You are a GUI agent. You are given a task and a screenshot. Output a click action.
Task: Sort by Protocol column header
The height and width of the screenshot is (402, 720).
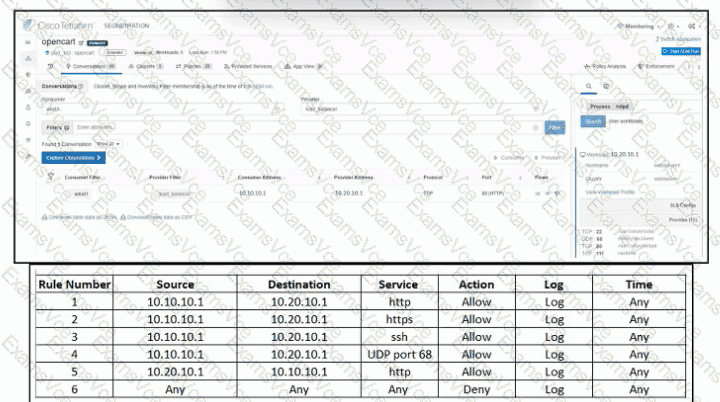433,177
